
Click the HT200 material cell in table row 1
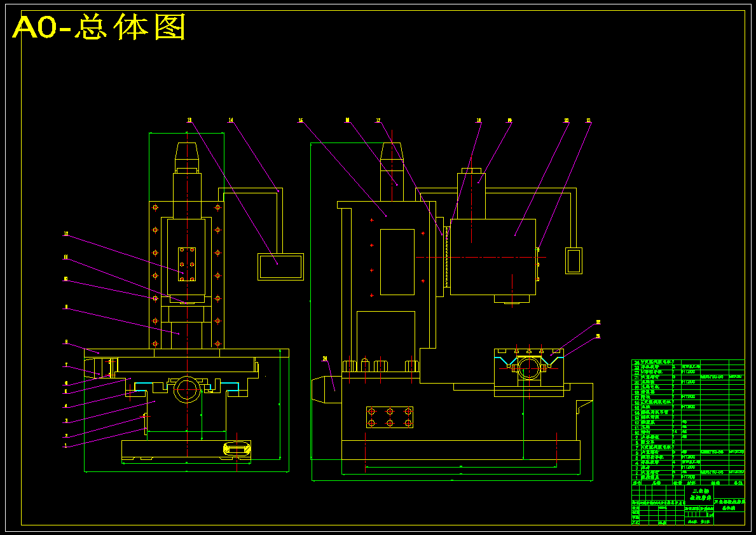pos(690,477)
